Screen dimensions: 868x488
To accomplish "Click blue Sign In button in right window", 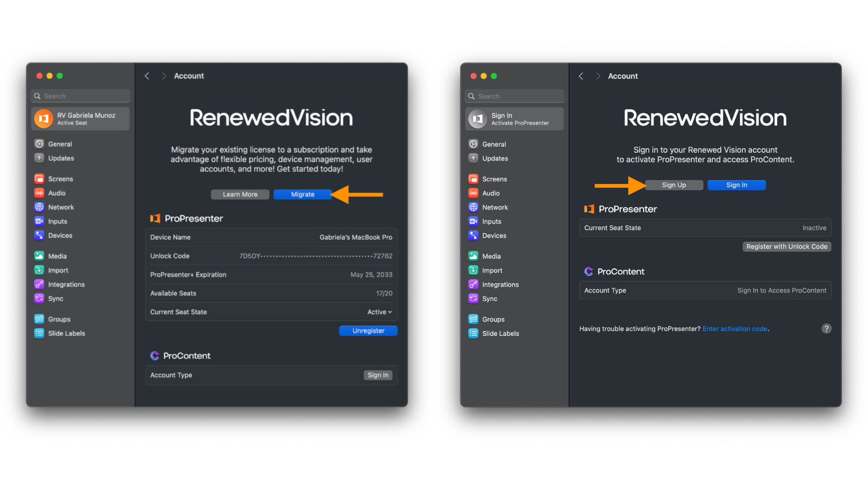I will click(x=736, y=185).
